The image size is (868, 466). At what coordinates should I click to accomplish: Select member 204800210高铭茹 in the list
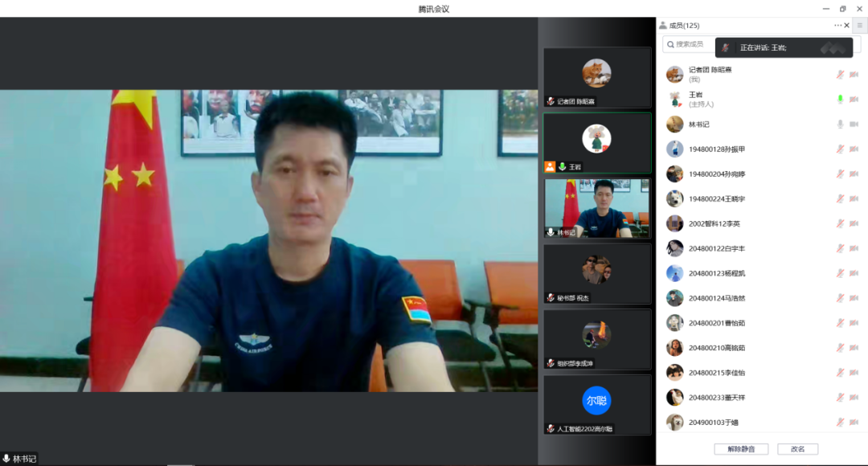click(717, 348)
